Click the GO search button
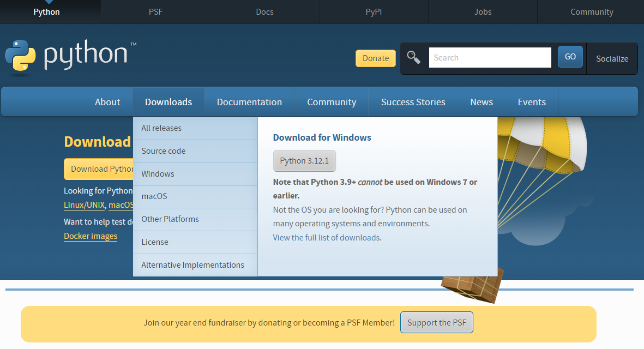 [x=570, y=57]
